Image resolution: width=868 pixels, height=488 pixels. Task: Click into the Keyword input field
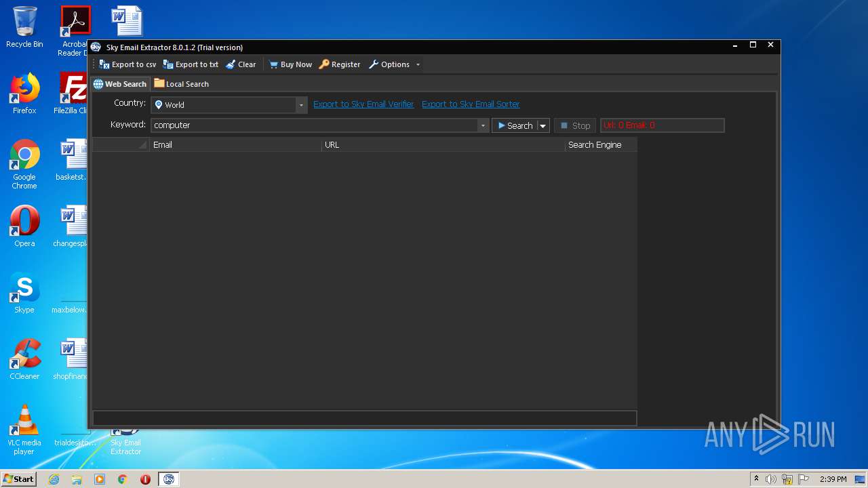point(314,125)
